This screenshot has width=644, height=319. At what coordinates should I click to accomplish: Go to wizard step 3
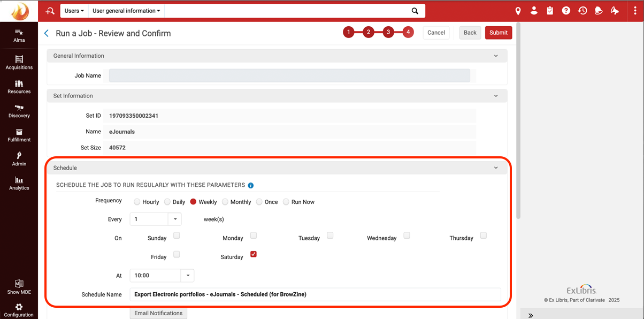[388, 33]
